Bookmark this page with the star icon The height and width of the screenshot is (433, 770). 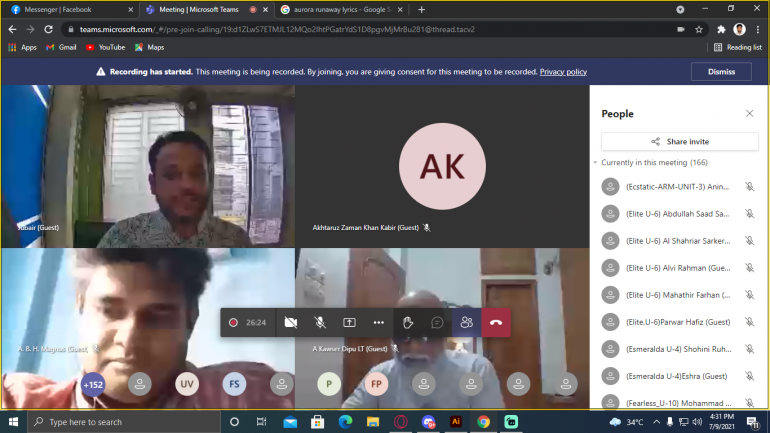700,29
